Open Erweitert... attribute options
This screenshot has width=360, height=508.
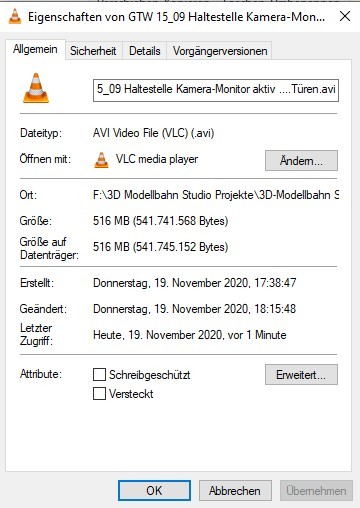point(301,375)
